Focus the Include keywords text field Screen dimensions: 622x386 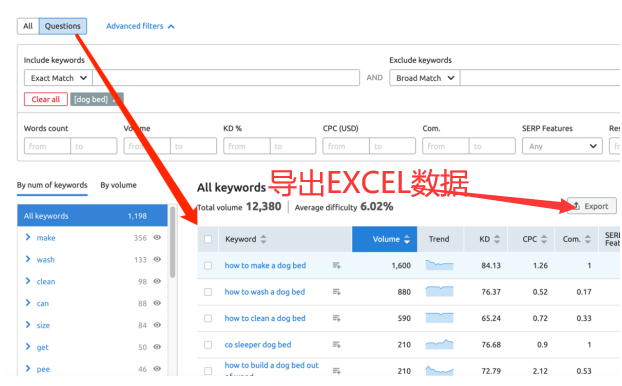pyautogui.click(x=226, y=78)
